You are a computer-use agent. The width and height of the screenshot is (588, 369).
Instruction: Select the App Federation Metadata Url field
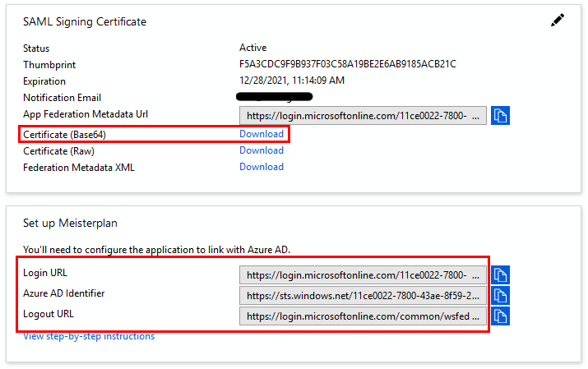(363, 115)
